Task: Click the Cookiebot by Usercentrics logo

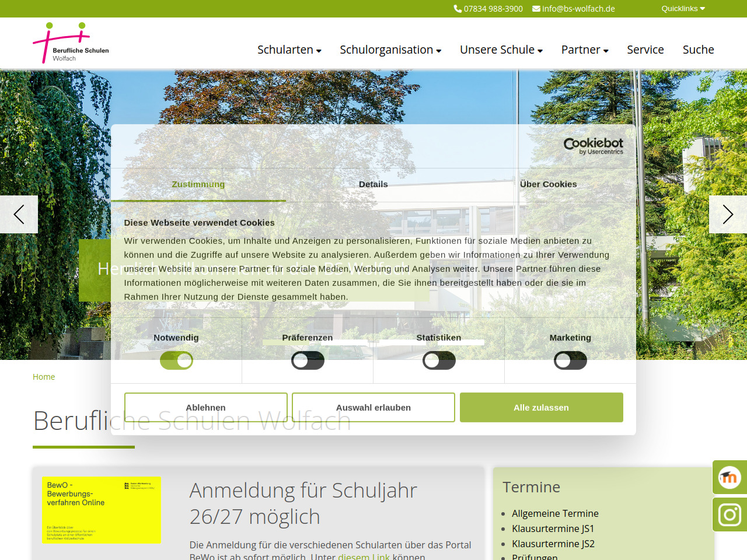Action: pos(593,146)
